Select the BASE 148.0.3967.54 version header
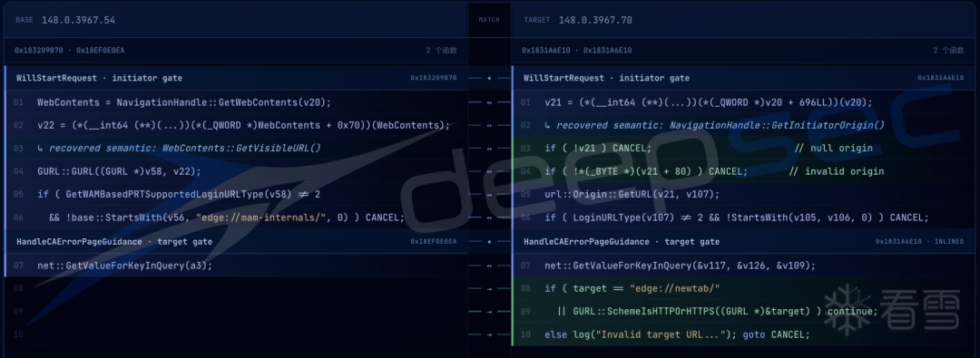 [x=65, y=20]
